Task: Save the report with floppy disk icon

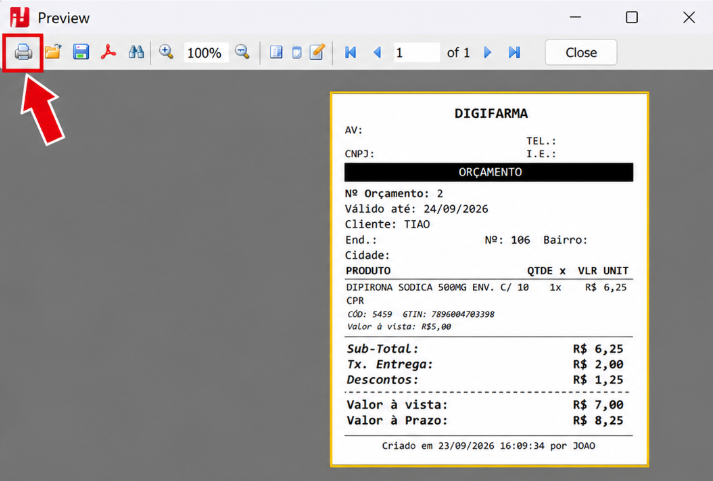Action: point(81,52)
